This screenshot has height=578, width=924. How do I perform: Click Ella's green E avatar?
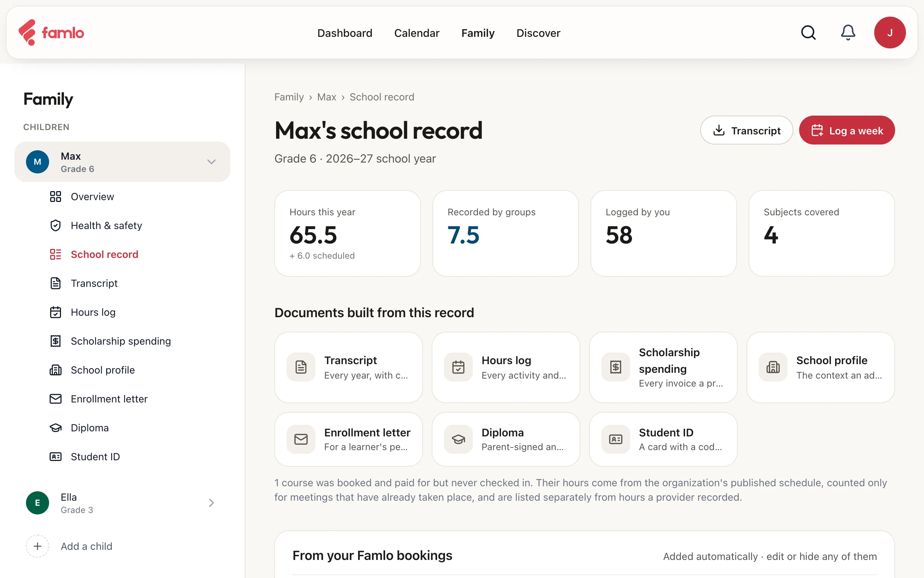click(x=38, y=503)
